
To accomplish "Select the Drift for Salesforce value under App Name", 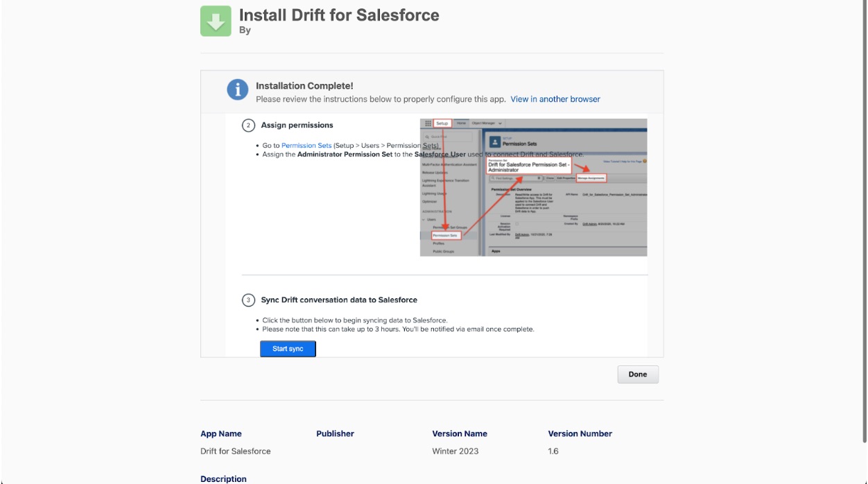I will pyautogui.click(x=236, y=451).
